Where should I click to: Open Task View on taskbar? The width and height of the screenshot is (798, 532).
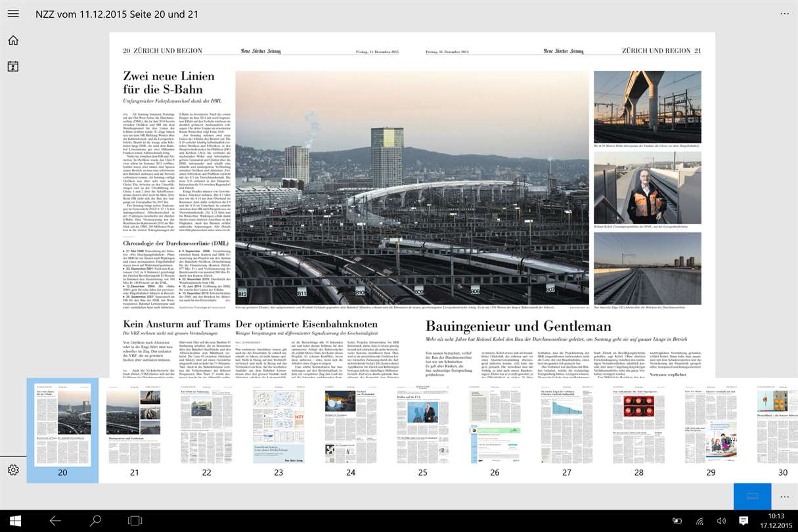click(x=135, y=521)
